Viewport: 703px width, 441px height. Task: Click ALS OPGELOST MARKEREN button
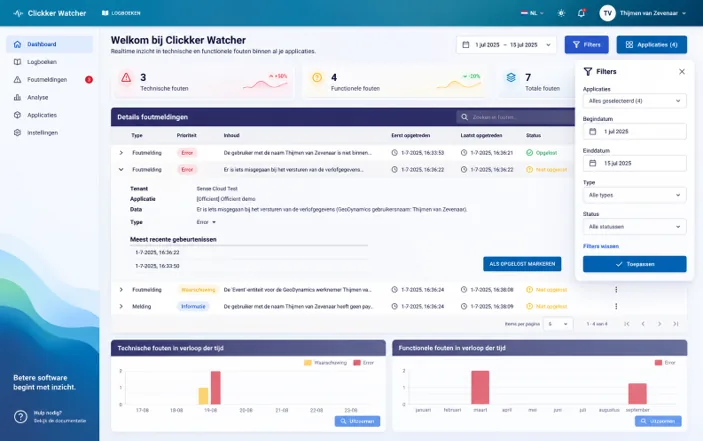[522, 264]
